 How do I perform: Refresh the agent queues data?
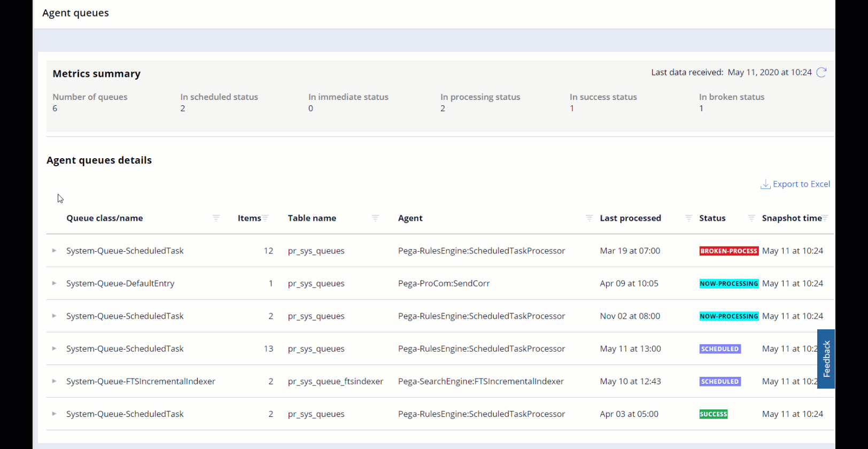click(821, 72)
